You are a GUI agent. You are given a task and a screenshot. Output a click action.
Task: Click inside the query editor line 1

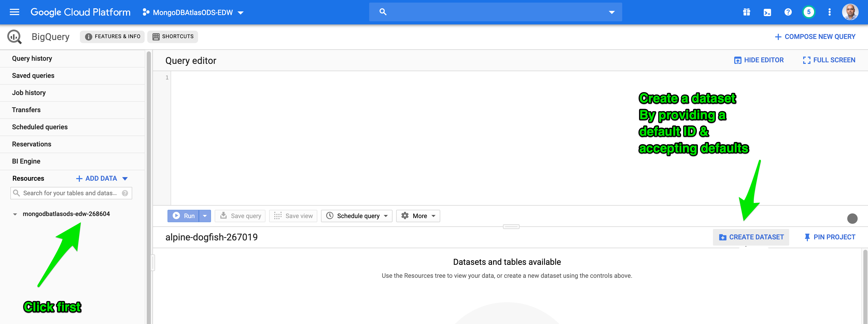(x=519, y=78)
